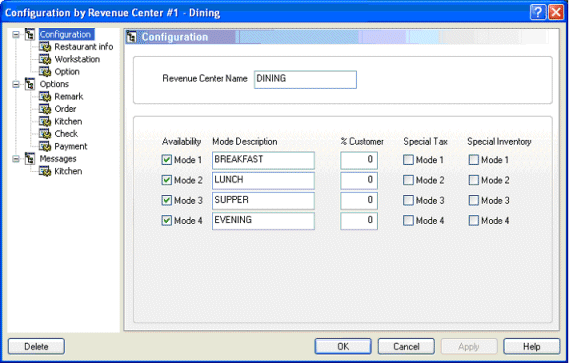Enable Special Tax Mode 4
This screenshot has height=363, width=569.
click(408, 220)
